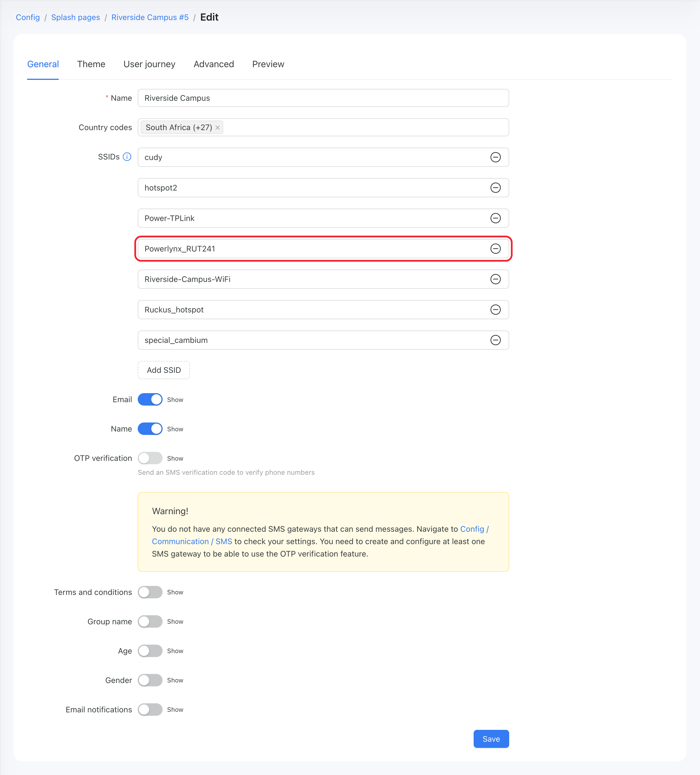Remove the special_cambium SSID entry
The height and width of the screenshot is (775, 700).
click(495, 340)
